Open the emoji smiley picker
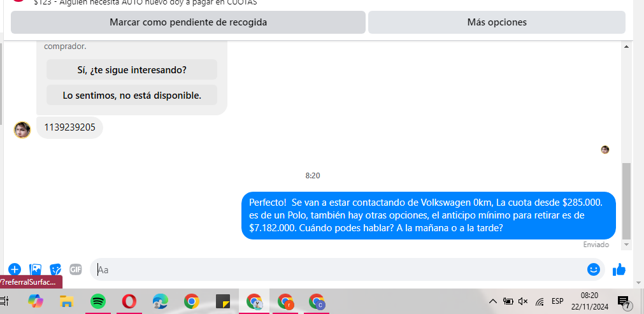 click(x=594, y=269)
